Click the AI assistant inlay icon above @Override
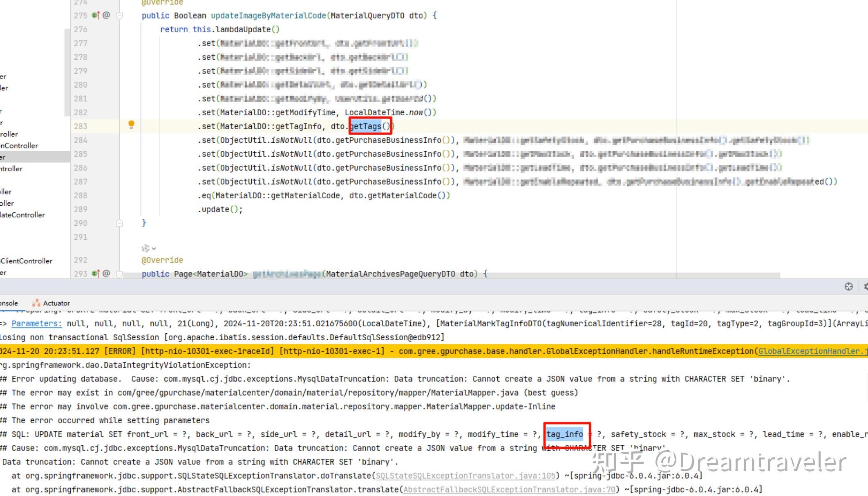The width and height of the screenshot is (868, 496). (x=145, y=248)
